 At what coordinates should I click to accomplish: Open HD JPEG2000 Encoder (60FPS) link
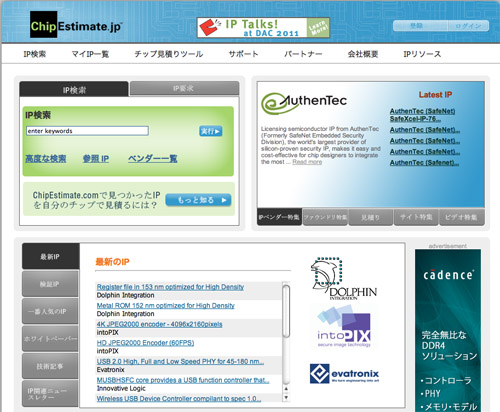tap(145, 343)
